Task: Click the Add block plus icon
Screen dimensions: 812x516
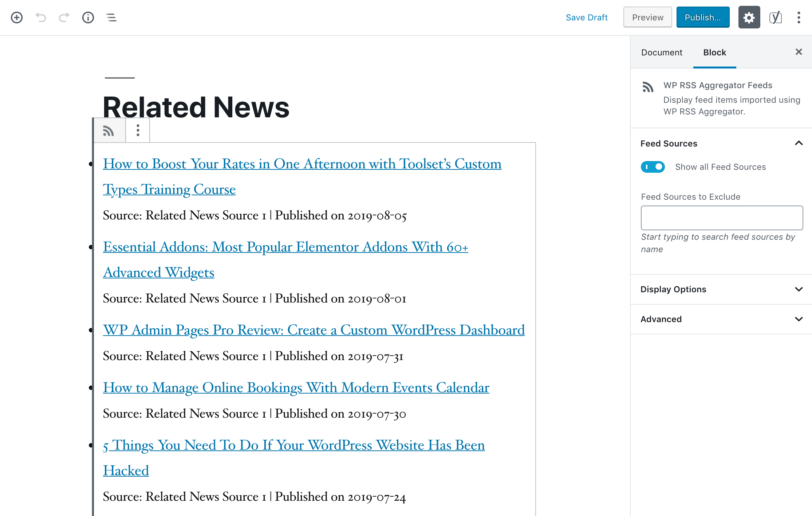Action: coord(17,17)
